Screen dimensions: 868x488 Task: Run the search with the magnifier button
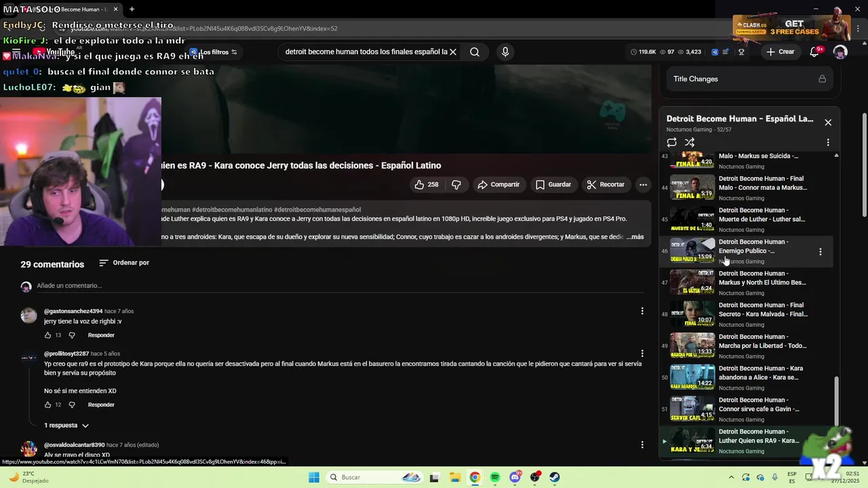[475, 52]
